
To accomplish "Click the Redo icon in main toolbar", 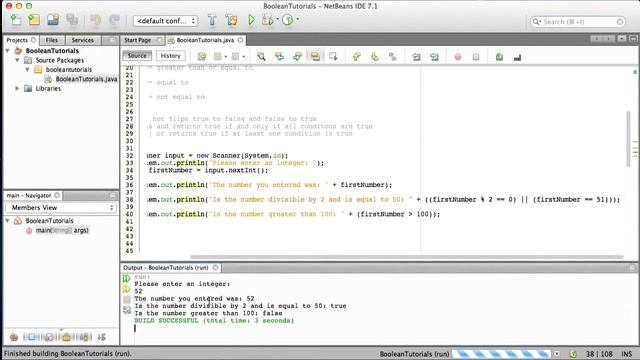I will 114,20.
